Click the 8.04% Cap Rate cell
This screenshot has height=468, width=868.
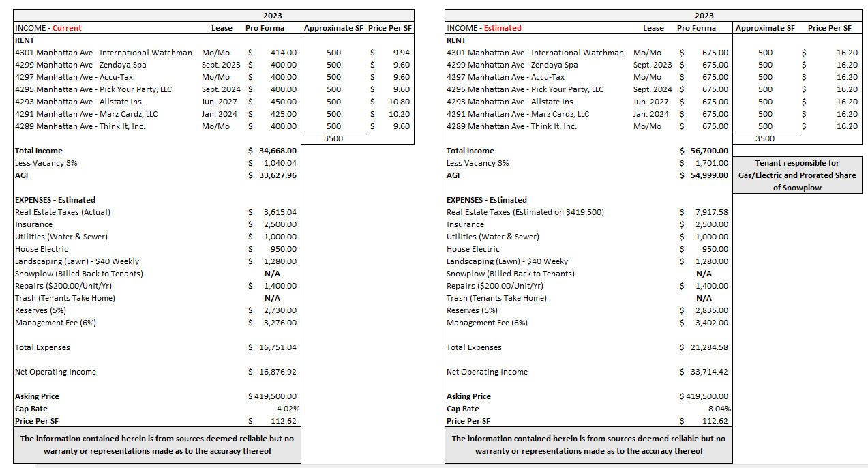[x=718, y=409]
